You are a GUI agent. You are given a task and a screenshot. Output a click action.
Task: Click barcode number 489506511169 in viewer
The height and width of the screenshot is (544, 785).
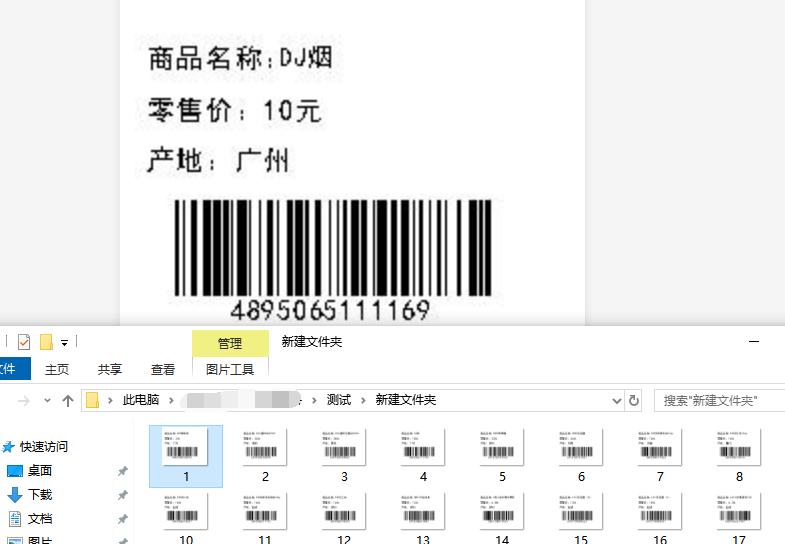point(330,311)
